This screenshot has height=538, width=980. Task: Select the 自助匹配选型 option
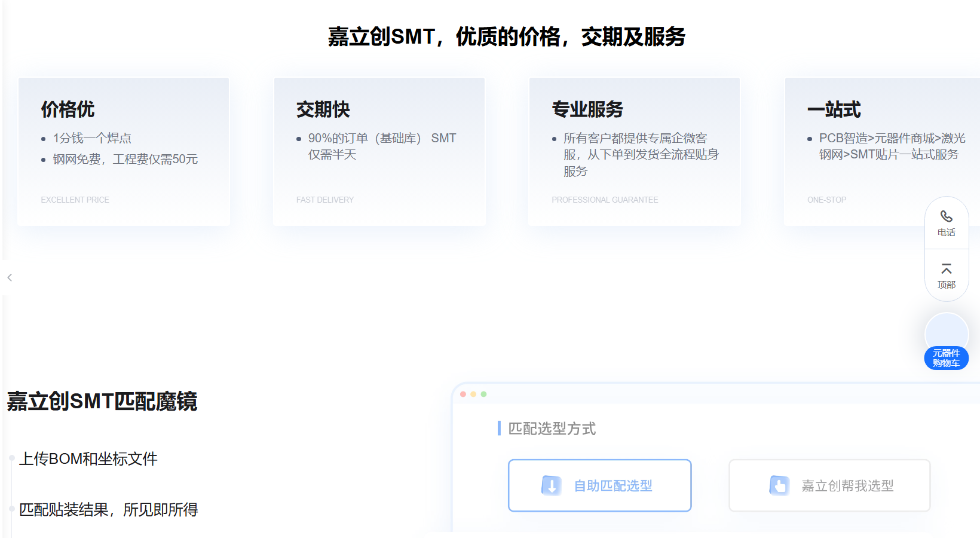(x=599, y=485)
